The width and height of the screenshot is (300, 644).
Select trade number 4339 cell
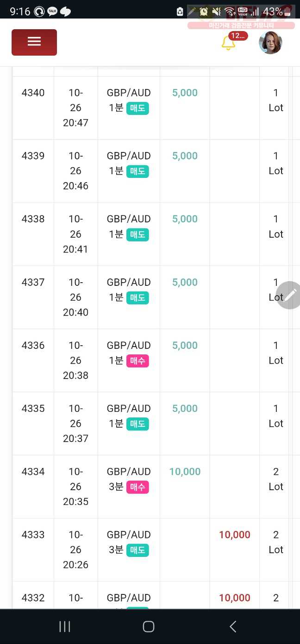point(33,171)
